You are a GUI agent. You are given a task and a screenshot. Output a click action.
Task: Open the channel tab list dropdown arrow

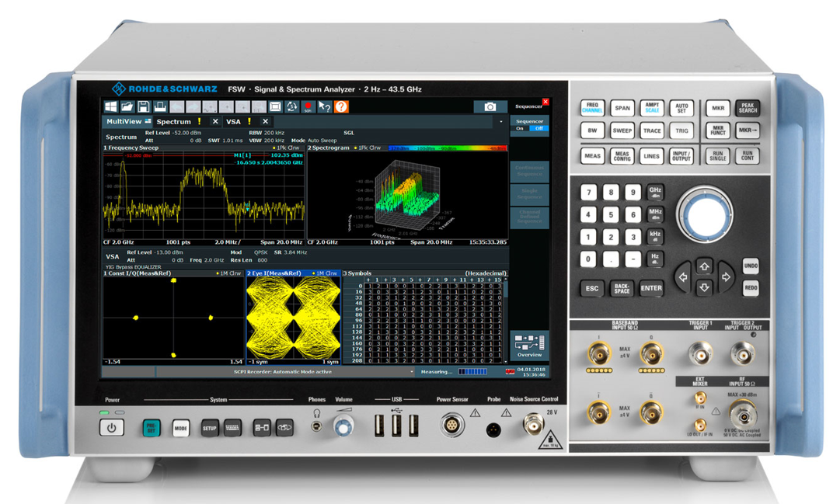click(x=501, y=122)
